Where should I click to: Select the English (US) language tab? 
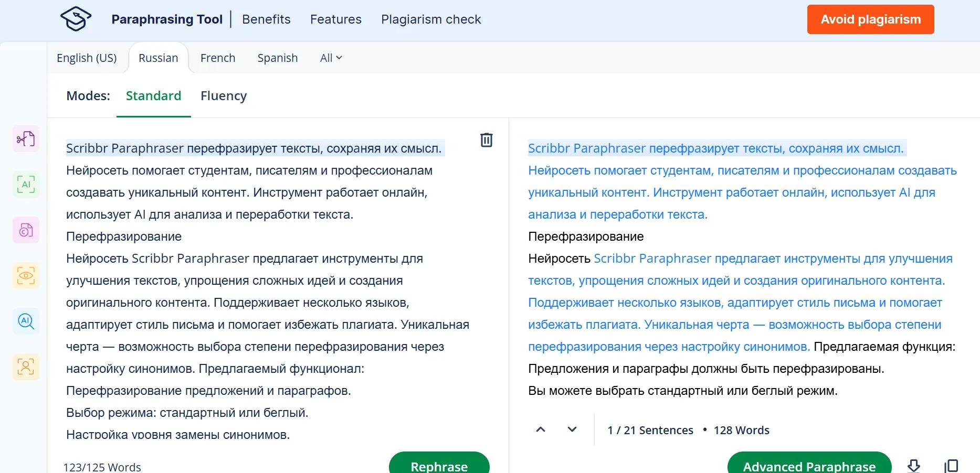tap(87, 58)
